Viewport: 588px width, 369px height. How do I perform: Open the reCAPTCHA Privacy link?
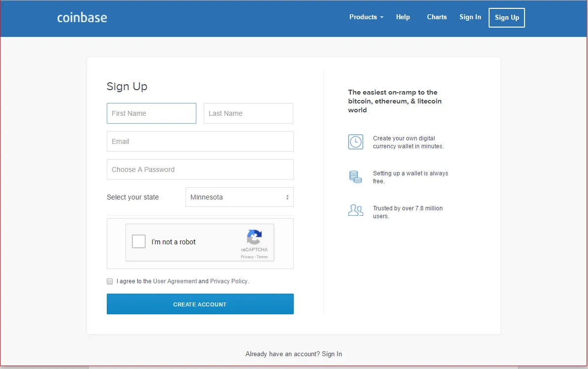point(247,257)
